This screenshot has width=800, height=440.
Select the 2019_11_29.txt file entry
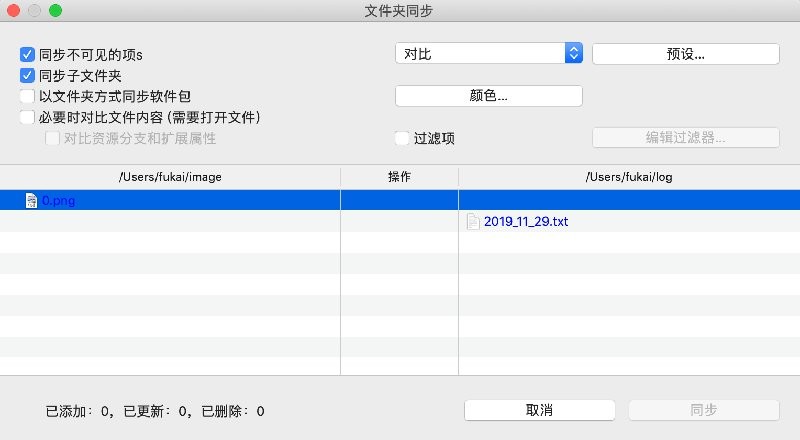[x=525, y=221]
